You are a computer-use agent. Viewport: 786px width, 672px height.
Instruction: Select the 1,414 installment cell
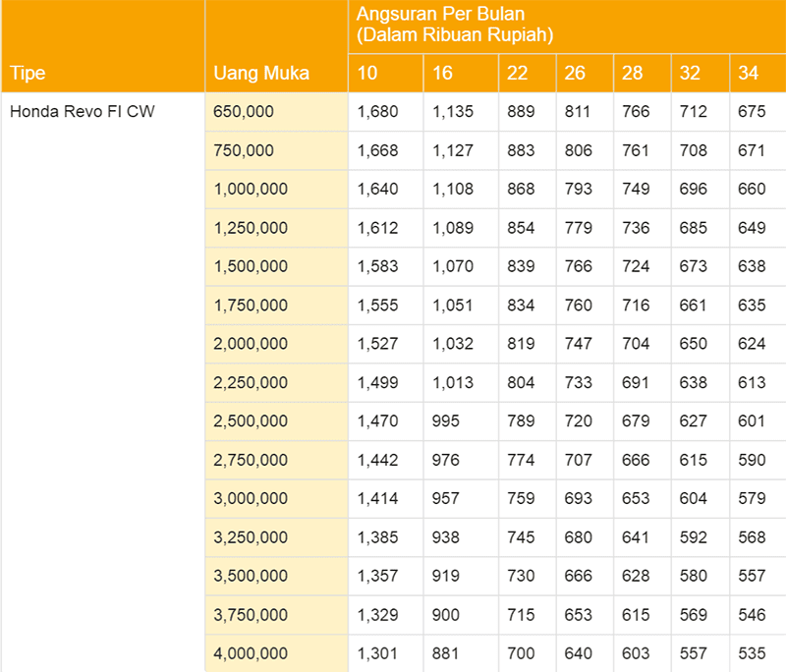378,499
